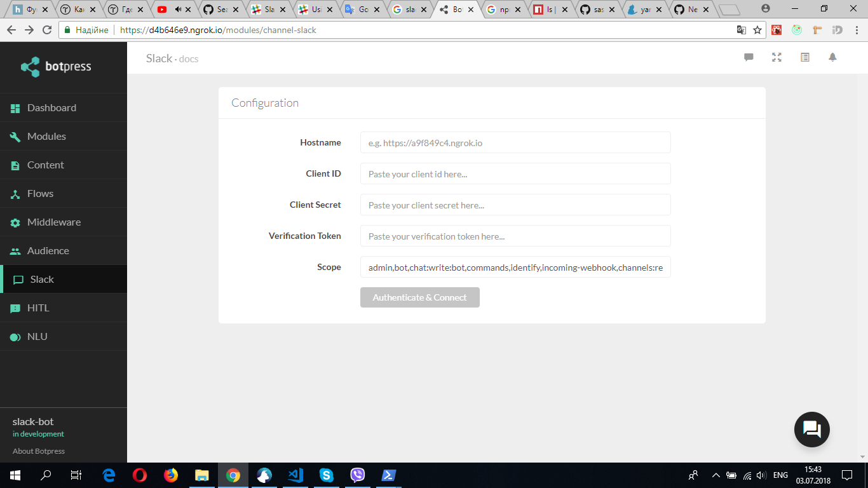868x488 pixels.
Task: Open notifications via the bell icon
Action: 832,57
